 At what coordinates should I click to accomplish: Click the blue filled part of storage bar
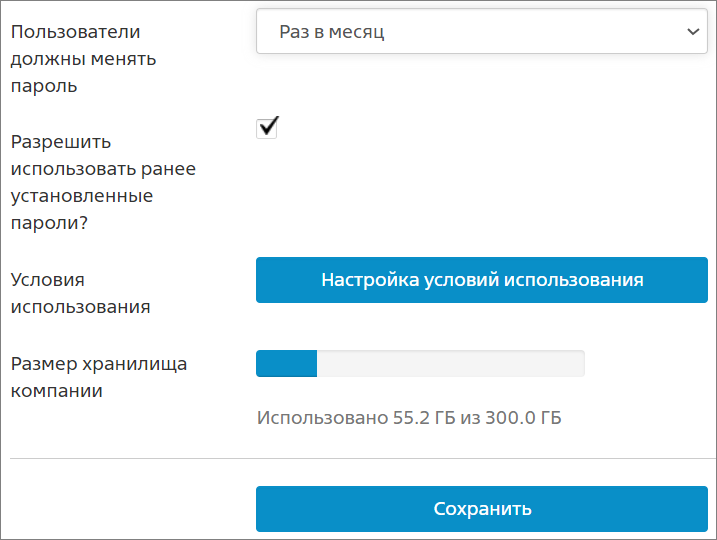pyautogui.click(x=286, y=364)
